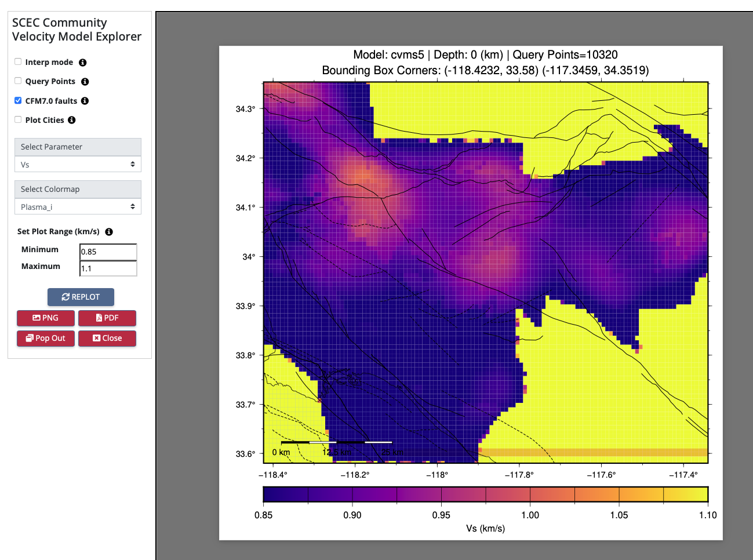Open the Plasma_i colormap dropdown

[x=78, y=207]
